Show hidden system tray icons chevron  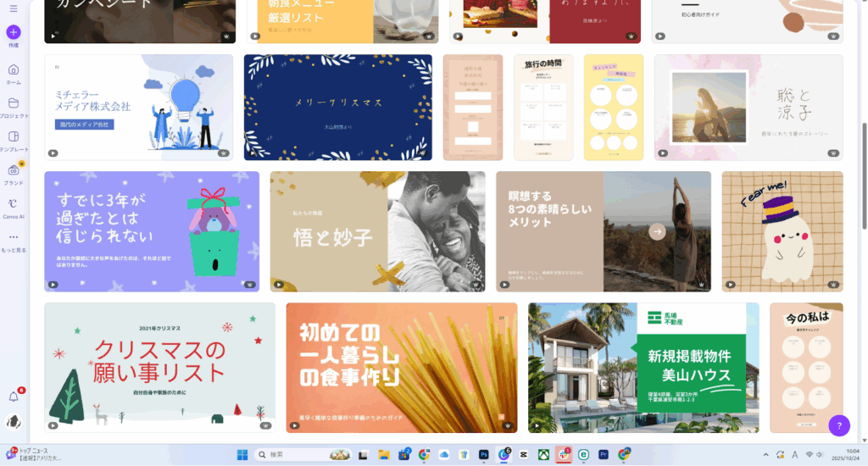tap(766, 455)
